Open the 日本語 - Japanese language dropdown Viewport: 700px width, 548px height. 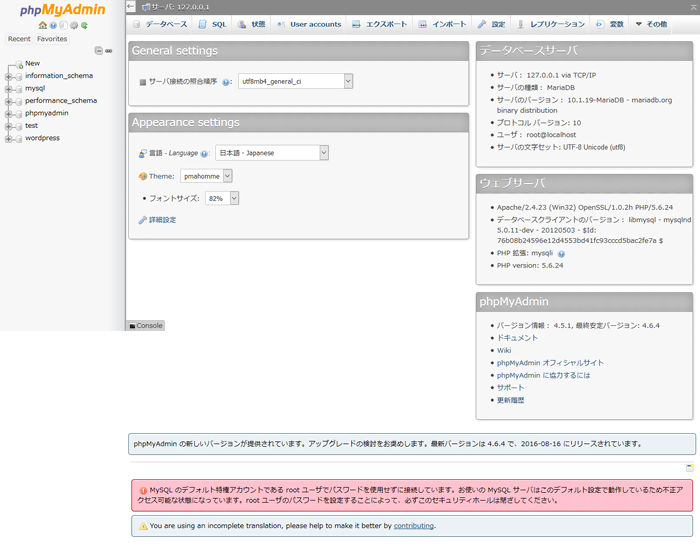tap(272, 153)
